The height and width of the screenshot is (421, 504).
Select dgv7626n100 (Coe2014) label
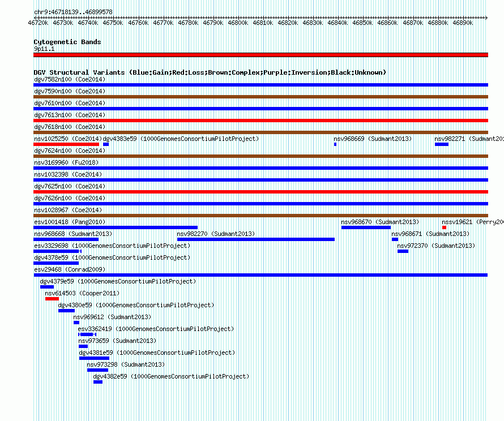70,198
